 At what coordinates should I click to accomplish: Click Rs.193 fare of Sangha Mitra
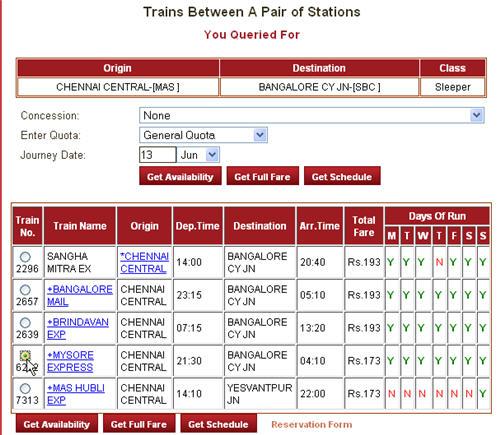(x=364, y=262)
